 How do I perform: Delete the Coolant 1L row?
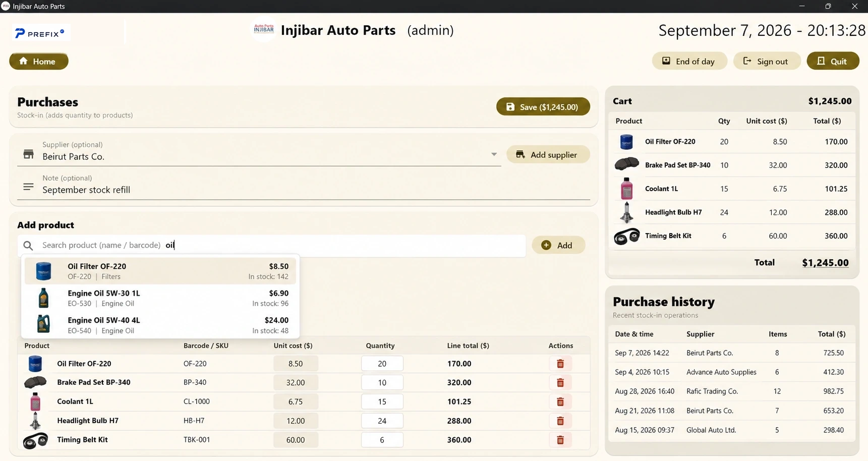click(560, 402)
